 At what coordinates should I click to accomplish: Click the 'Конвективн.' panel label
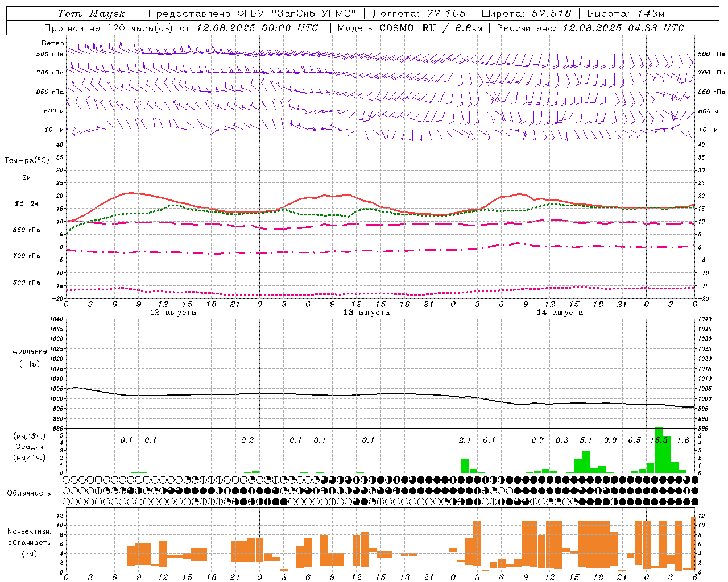pyautogui.click(x=30, y=531)
